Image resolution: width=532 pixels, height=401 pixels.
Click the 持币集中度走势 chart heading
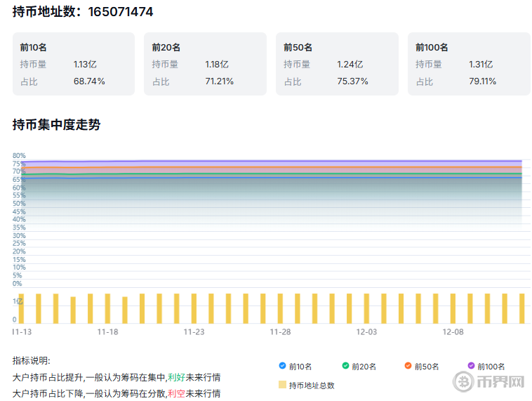point(56,125)
